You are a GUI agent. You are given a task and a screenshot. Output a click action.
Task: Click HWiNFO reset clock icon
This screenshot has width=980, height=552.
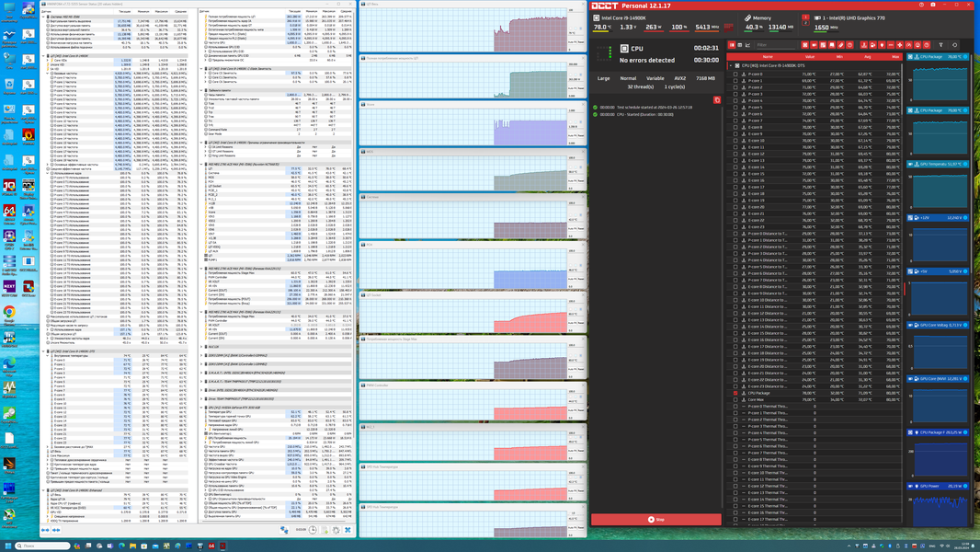(313, 530)
